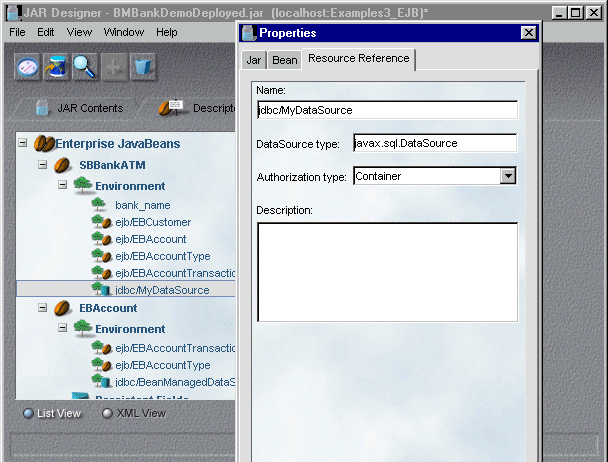Click the jdbc/MyDataSource resource icon
608x462 pixels.
[101, 290]
